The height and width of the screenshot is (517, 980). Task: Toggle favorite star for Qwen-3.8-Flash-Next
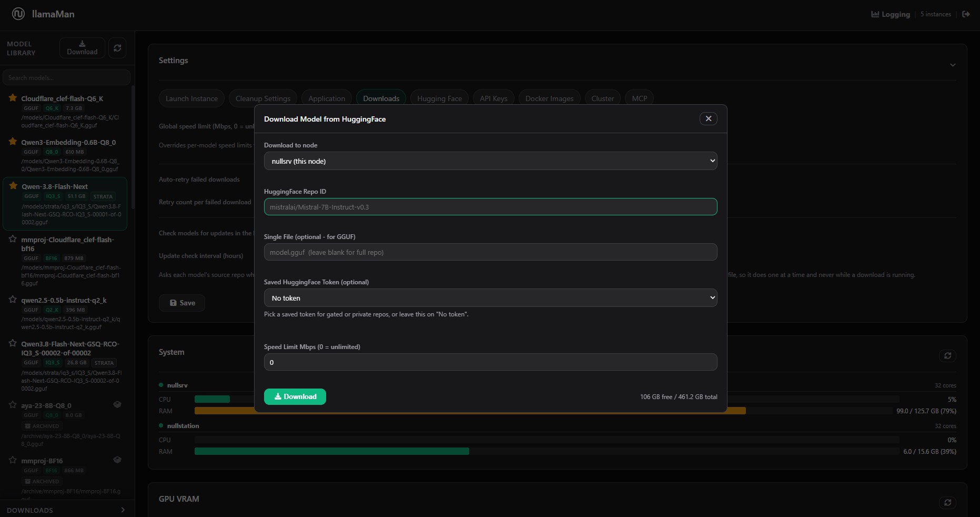tap(13, 186)
